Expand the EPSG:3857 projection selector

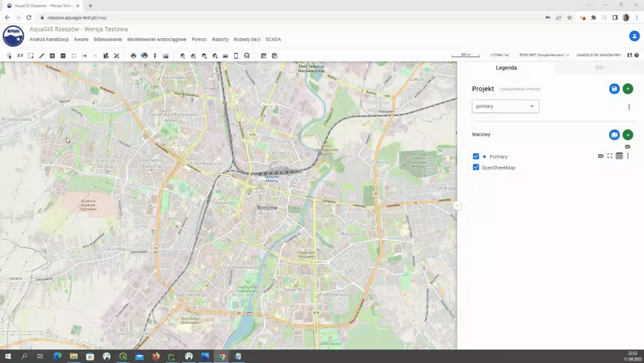(544, 55)
